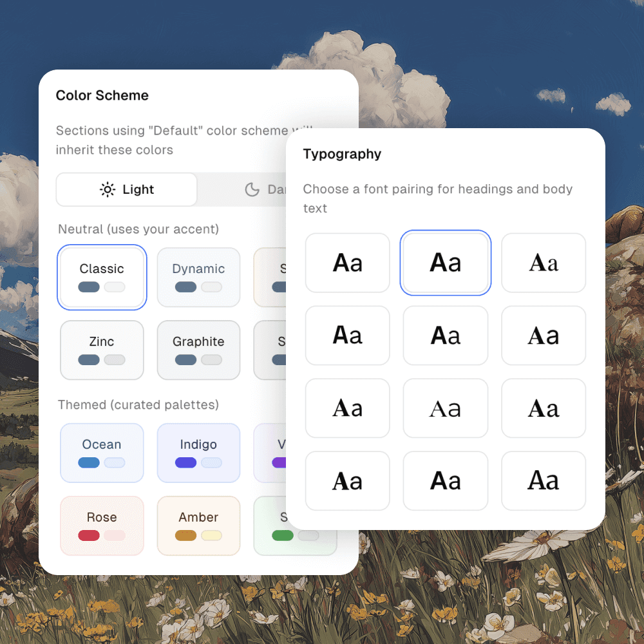Select the first font pairing in the top row
Image resolution: width=644 pixels, height=644 pixels.
pyautogui.click(x=348, y=263)
